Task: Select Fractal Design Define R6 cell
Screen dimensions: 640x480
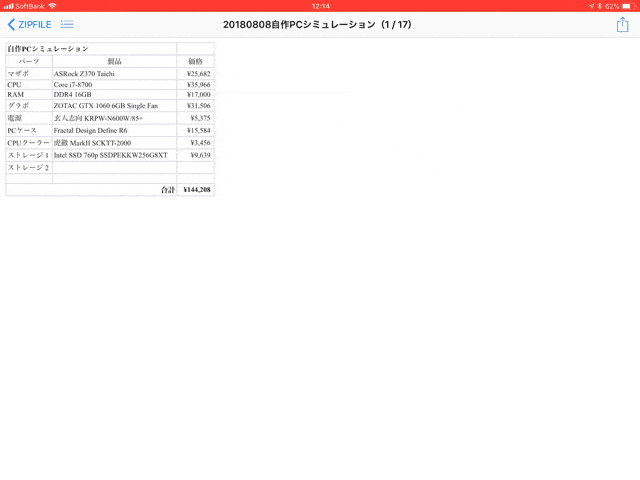Action: pyautogui.click(x=115, y=130)
